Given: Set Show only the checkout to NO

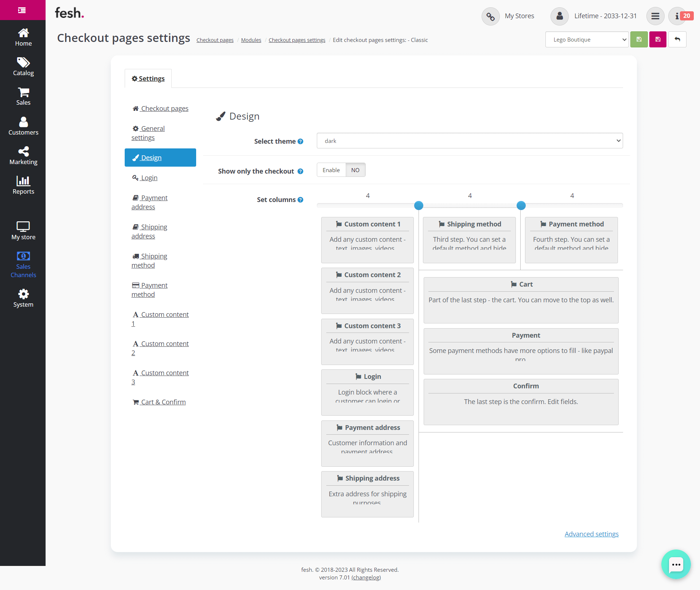Looking at the screenshot, I should click(x=355, y=170).
